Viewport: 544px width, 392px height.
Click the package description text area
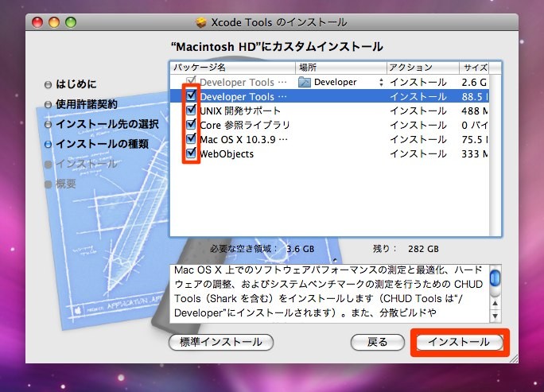click(x=329, y=293)
